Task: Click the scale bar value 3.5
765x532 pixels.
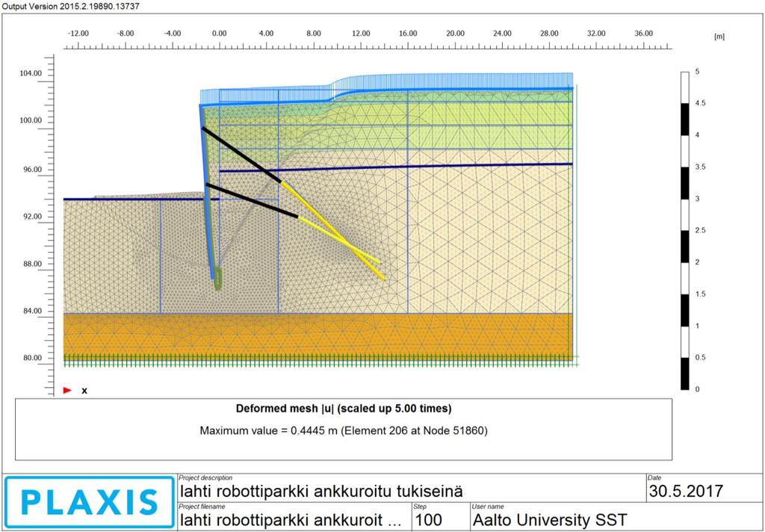Action: [700, 167]
